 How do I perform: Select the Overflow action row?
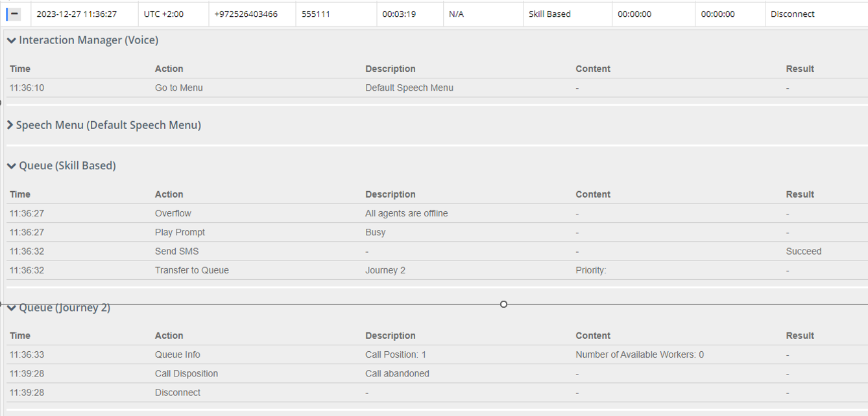173,214
